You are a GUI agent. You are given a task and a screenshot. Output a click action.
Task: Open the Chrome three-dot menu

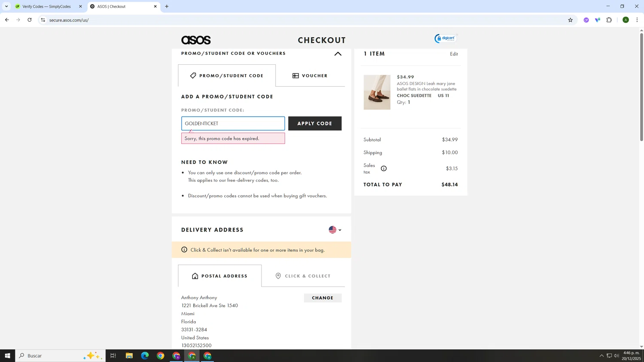pyautogui.click(x=637, y=20)
